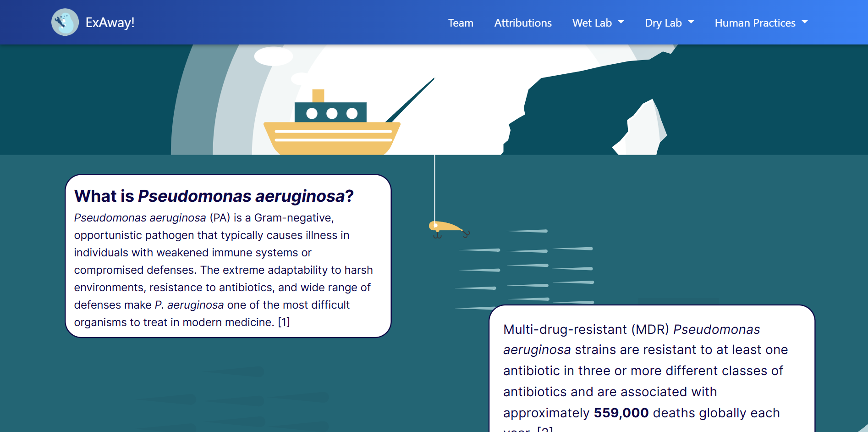Open the Team page in navbar
Screen dimensions: 868x432
click(461, 23)
